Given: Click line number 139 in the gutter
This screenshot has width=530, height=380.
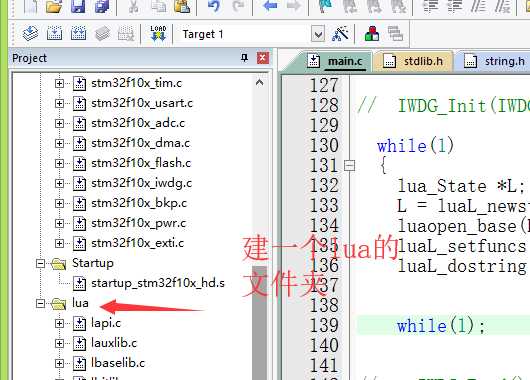Looking at the screenshot, I should coord(324,326).
